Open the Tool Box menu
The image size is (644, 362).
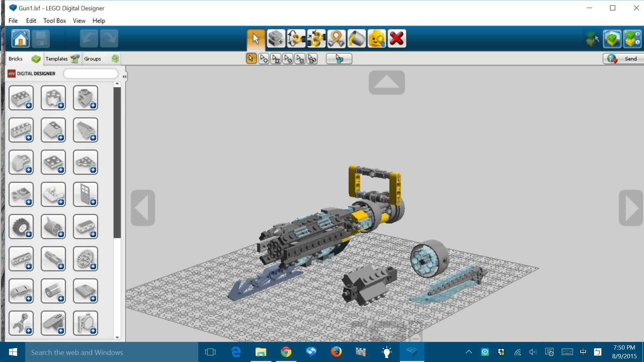click(54, 20)
